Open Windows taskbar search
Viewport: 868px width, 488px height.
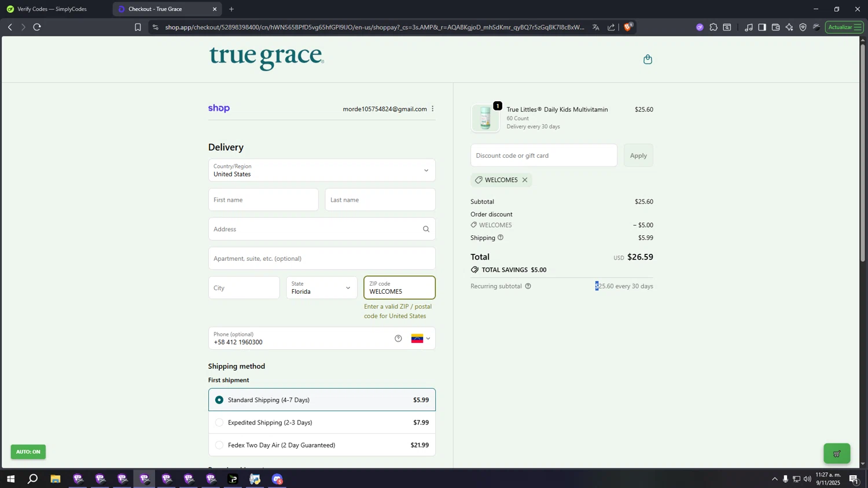click(x=33, y=479)
